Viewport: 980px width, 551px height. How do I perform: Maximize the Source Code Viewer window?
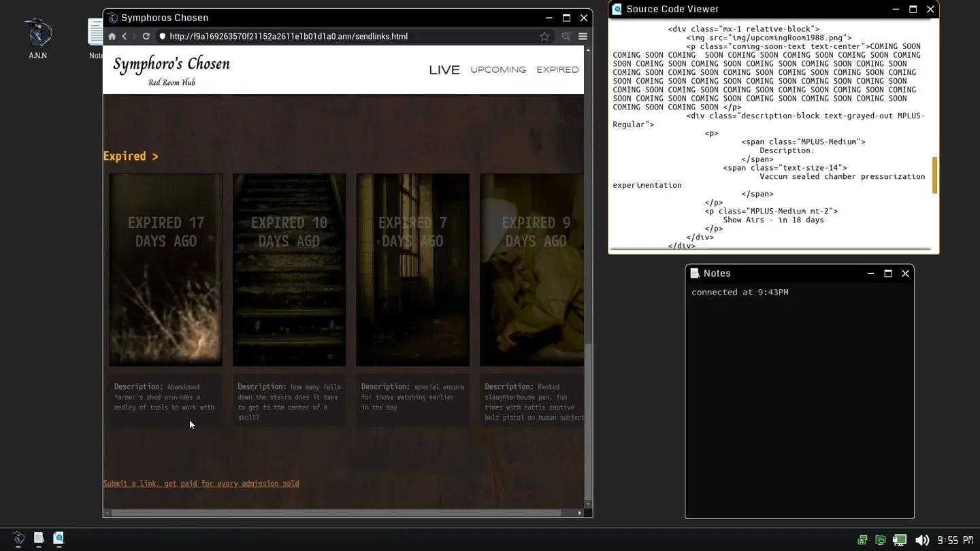(x=913, y=9)
